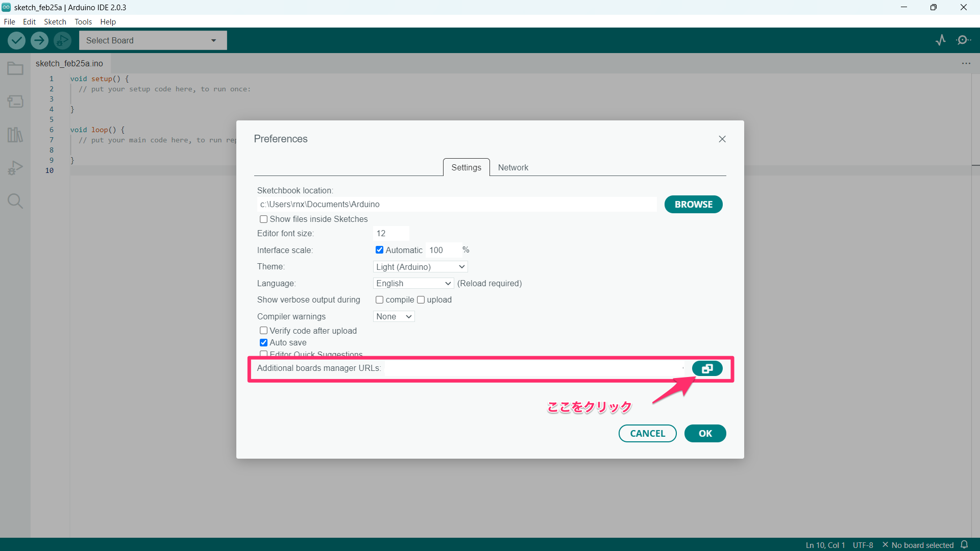The image size is (980, 551).
Task: Open the Debug sidebar icon
Action: coord(15,168)
